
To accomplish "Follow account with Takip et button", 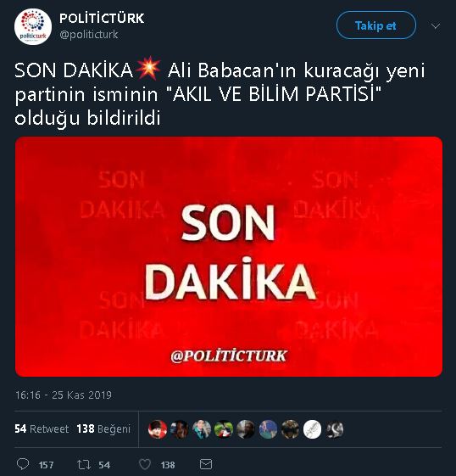I will click(x=376, y=25).
